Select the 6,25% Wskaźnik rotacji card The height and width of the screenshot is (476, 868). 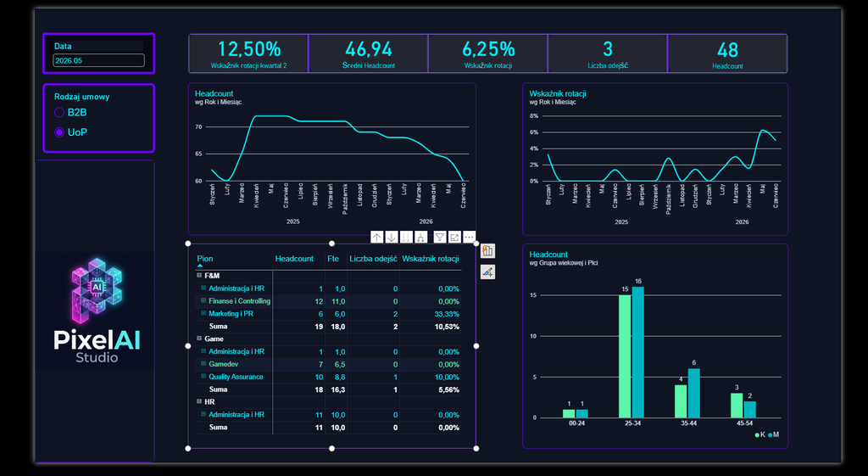(487, 53)
